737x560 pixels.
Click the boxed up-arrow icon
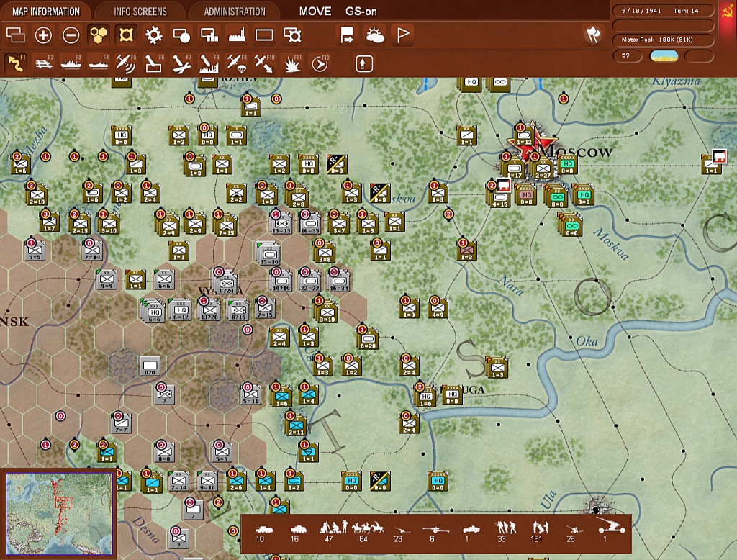tap(363, 64)
